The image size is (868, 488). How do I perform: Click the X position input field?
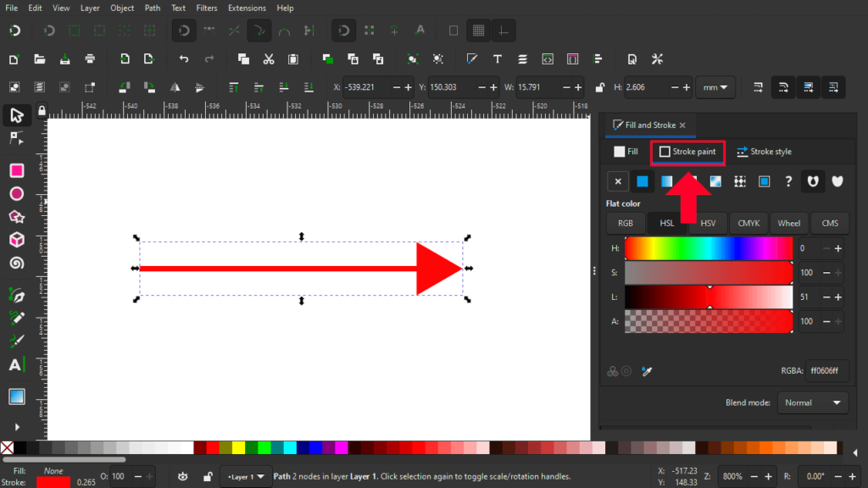click(366, 87)
